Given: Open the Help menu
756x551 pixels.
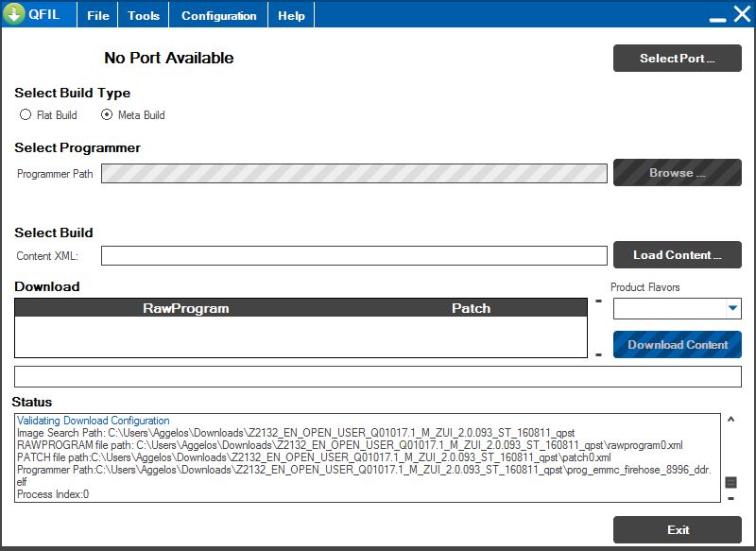Looking at the screenshot, I should (291, 15).
